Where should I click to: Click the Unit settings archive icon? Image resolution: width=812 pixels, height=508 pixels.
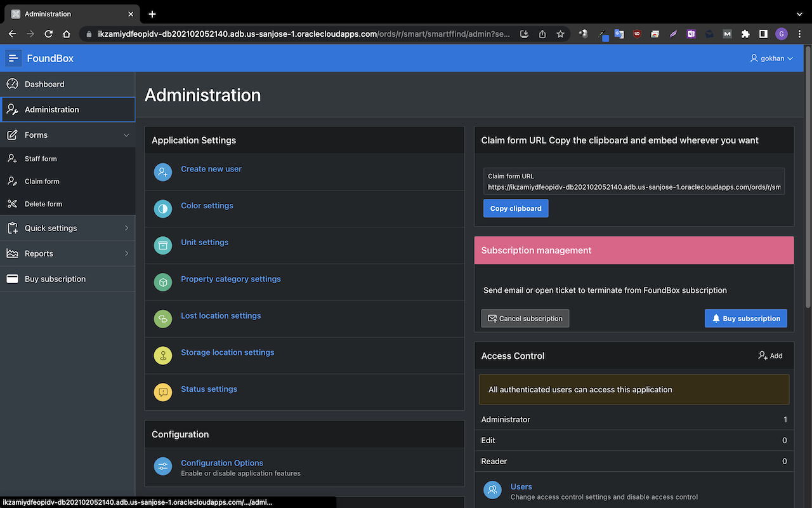[163, 246]
